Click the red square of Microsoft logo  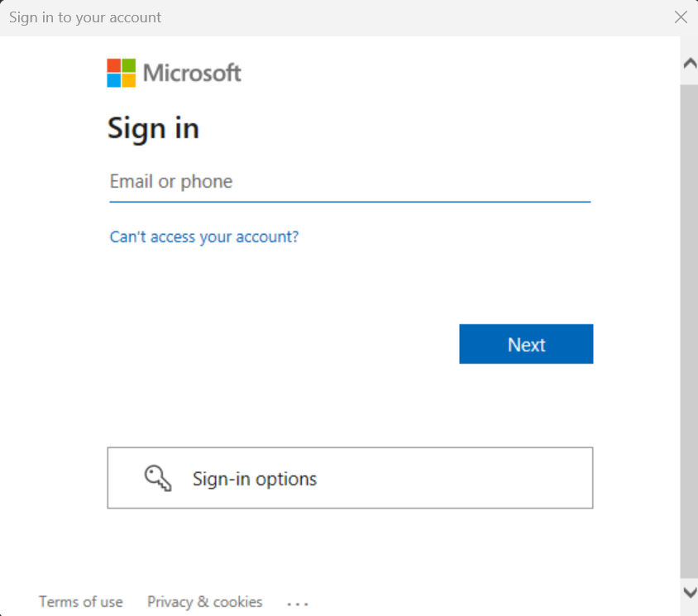pyautogui.click(x=114, y=65)
